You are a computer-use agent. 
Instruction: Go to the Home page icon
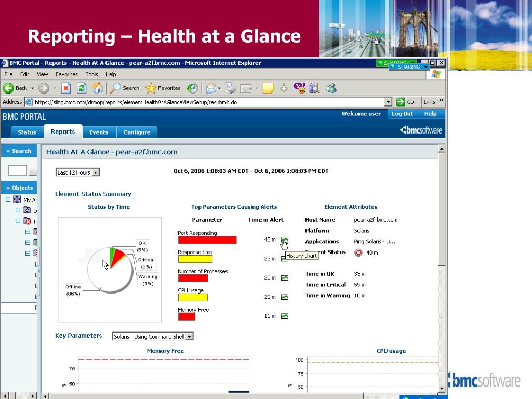click(97, 88)
